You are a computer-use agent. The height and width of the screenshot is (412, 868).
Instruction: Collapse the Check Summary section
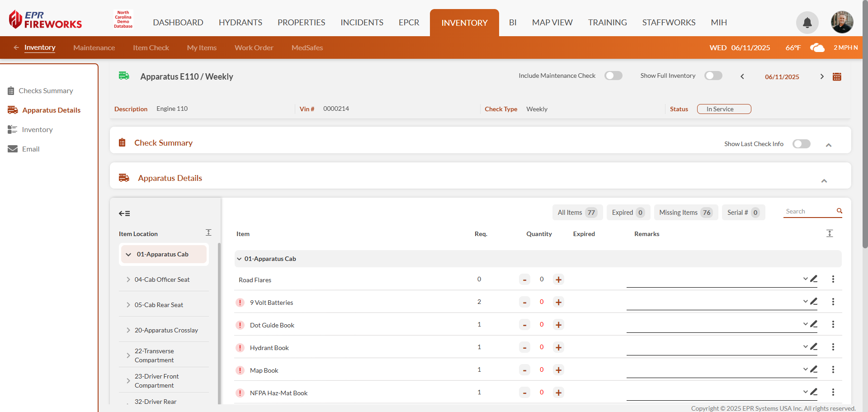pyautogui.click(x=828, y=145)
